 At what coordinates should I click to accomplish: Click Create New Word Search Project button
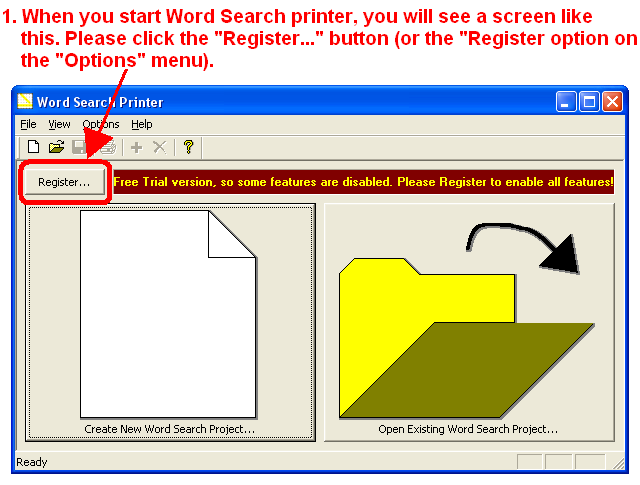tap(170, 323)
